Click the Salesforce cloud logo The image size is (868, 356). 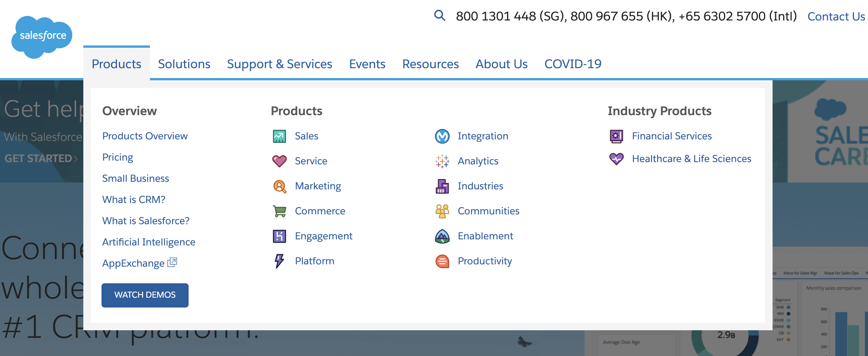coord(42,37)
